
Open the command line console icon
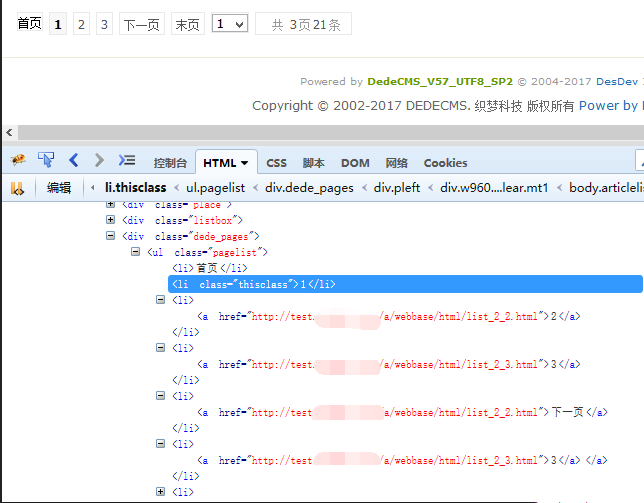click(127, 160)
